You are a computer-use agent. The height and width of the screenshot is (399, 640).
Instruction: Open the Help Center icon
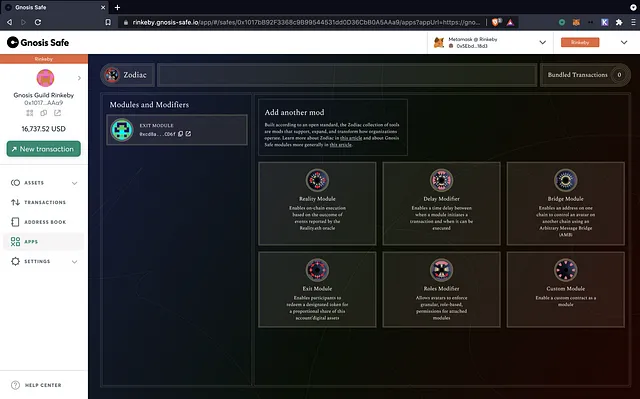16,385
